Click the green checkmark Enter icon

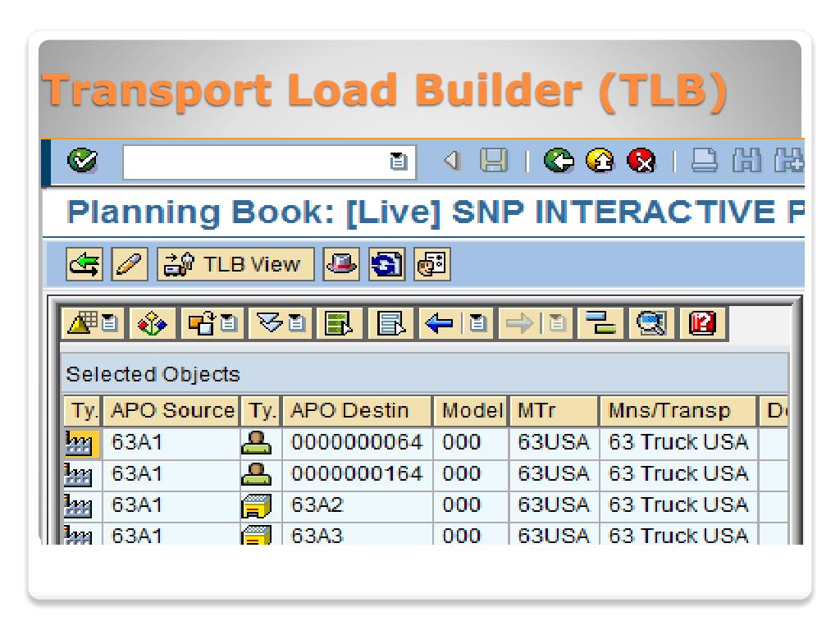[83, 160]
